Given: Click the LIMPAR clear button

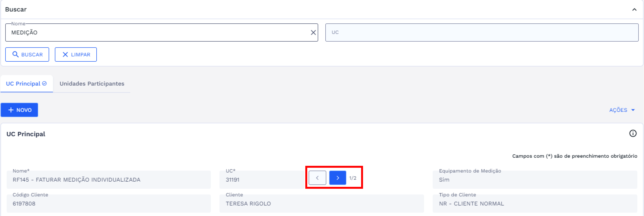Looking at the screenshot, I should tap(76, 54).
